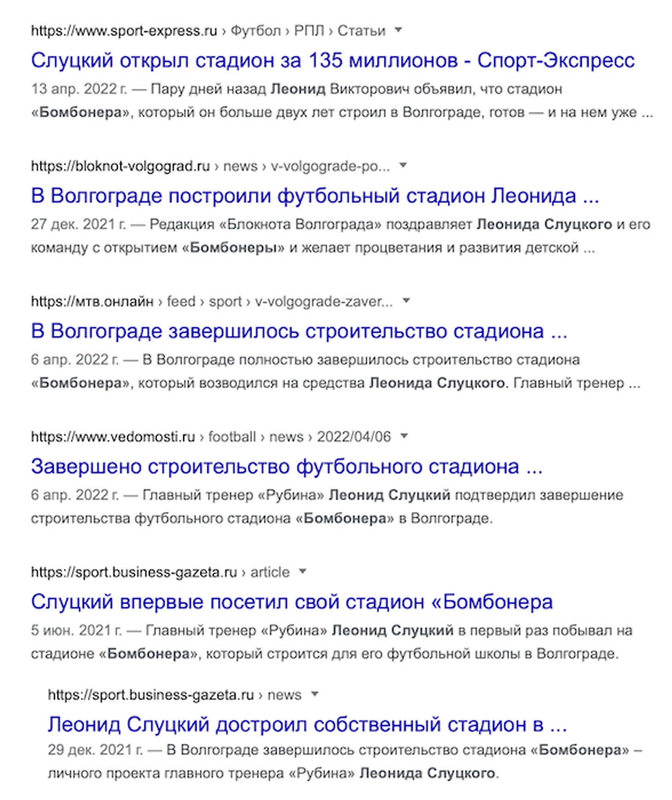Expand arrow next to sport.business-gazeta.ru article
The width and height of the screenshot is (672, 800).
click(302, 572)
